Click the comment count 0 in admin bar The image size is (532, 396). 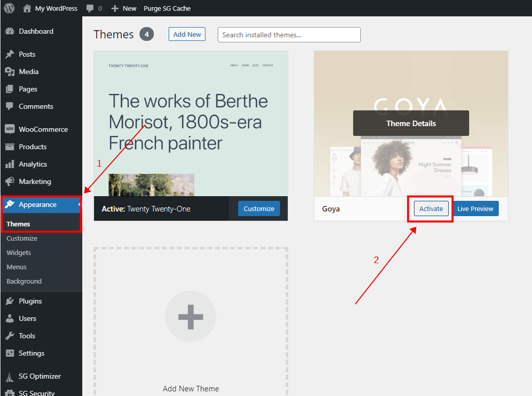point(100,9)
